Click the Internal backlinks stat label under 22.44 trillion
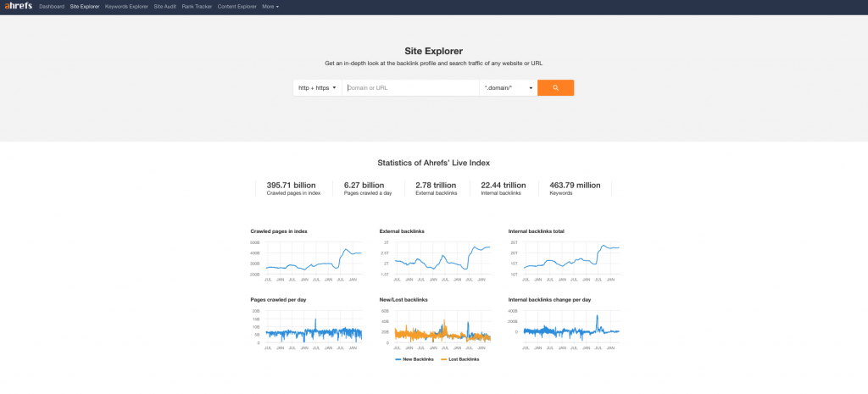 tap(501, 193)
